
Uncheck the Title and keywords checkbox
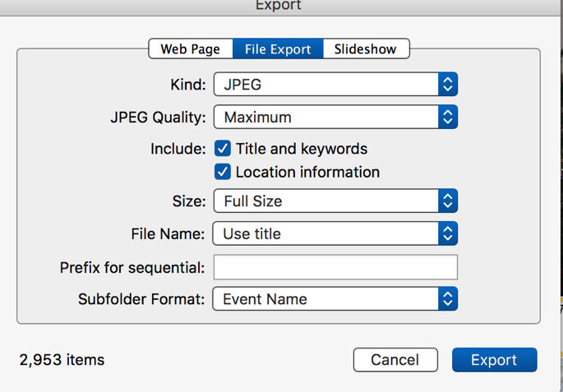223,149
